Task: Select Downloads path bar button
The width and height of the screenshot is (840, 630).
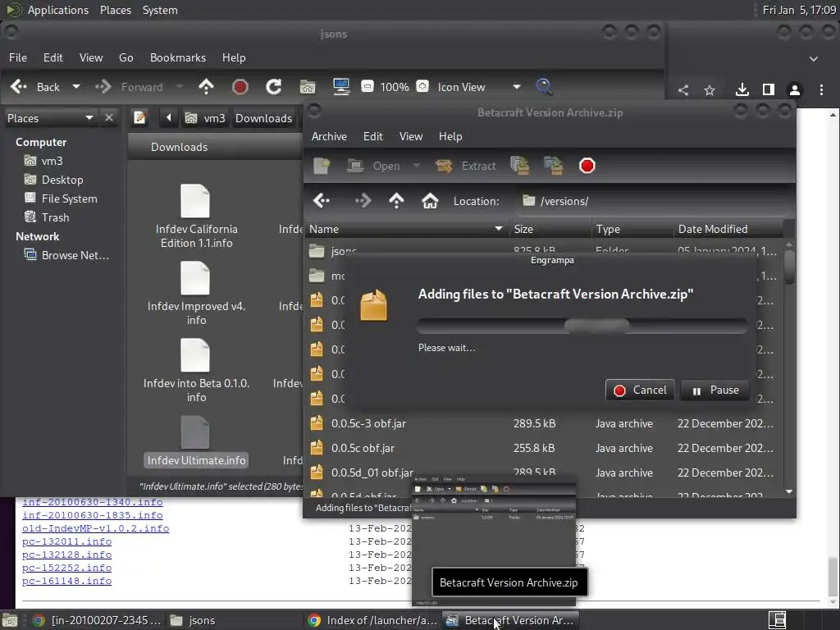Action: [x=263, y=118]
